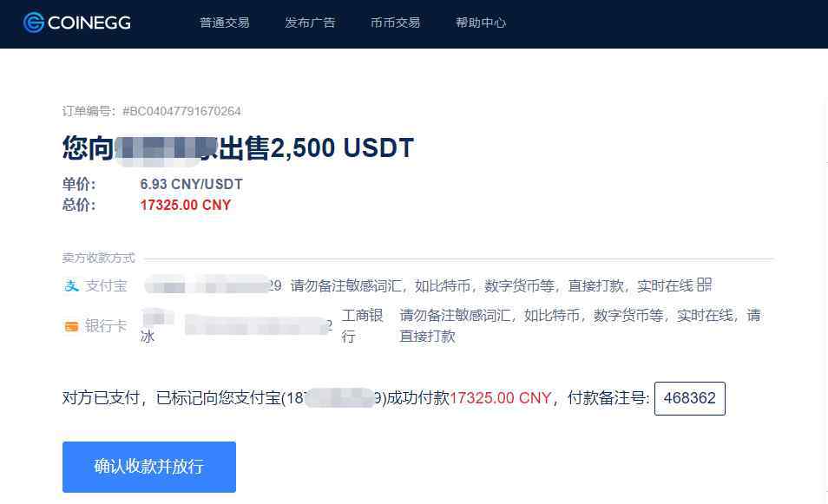
Task: Select the 支付宝 payment method label
Action: click(x=106, y=285)
